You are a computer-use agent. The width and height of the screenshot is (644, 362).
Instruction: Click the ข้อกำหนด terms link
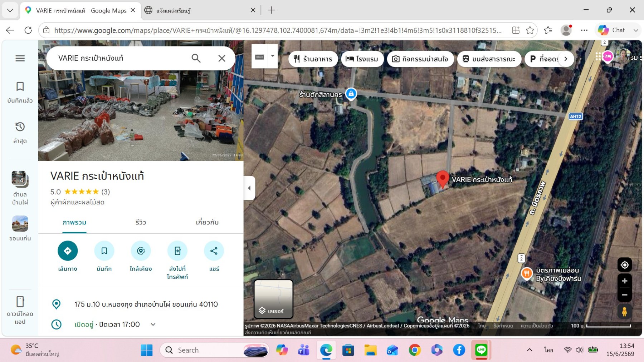point(503,326)
